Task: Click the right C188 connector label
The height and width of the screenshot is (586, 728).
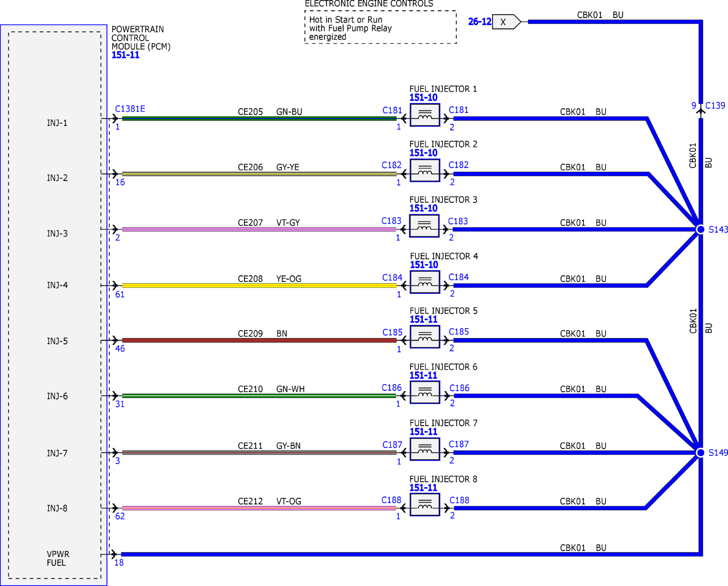Action: tap(459, 500)
